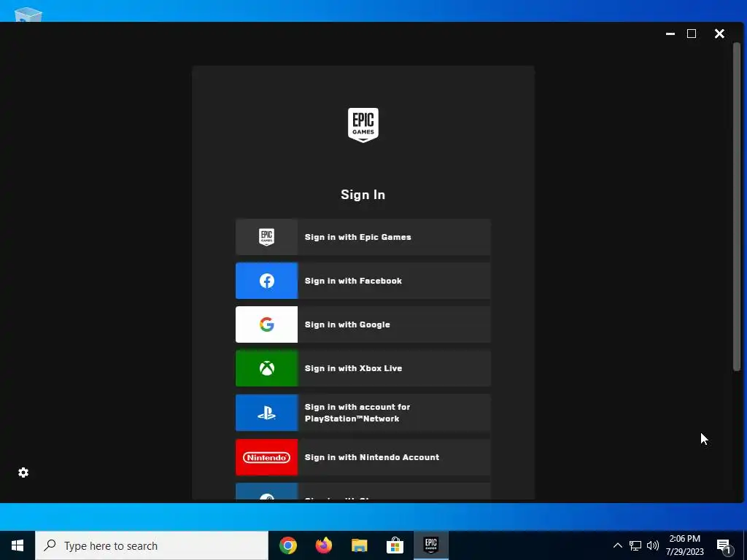Choose Sign in with Google
The image size is (747, 560).
(x=363, y=324)
